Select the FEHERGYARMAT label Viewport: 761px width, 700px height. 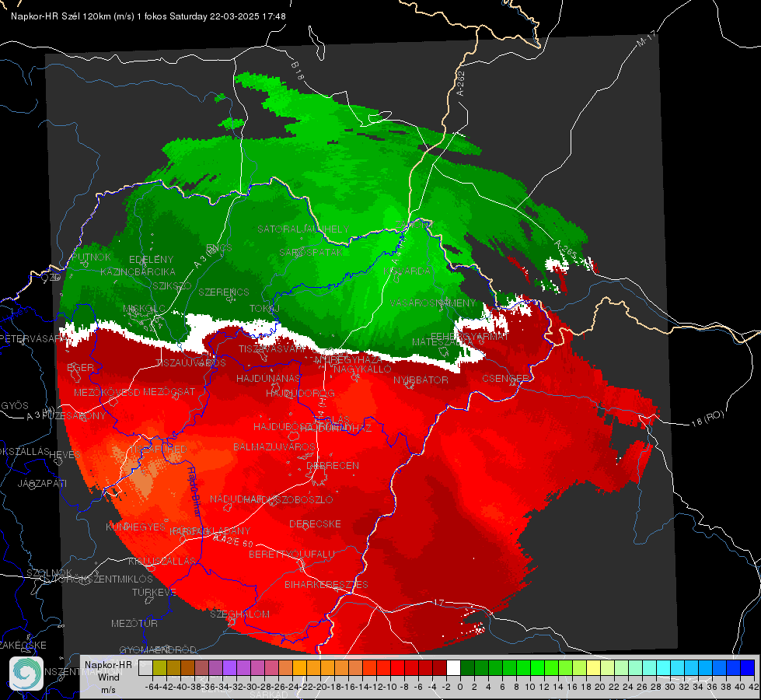tap(470, 336)
